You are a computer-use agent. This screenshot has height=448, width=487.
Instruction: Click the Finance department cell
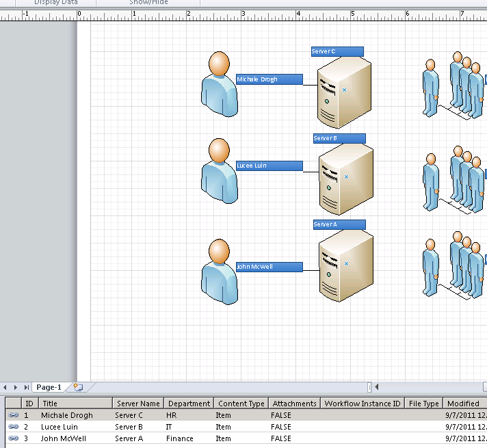click(179, 438)
